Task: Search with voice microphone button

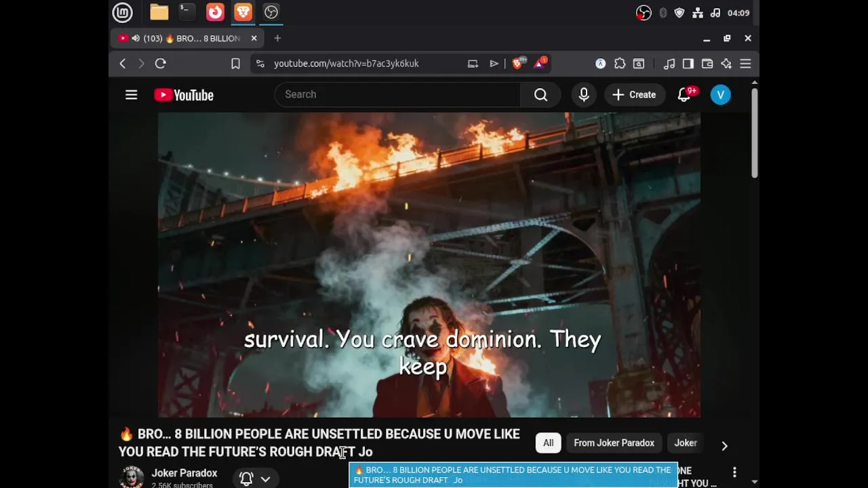Action: point(584,95)
